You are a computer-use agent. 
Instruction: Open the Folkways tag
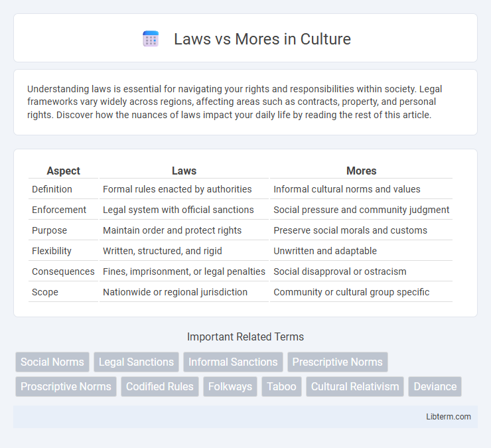click(230, 386)
